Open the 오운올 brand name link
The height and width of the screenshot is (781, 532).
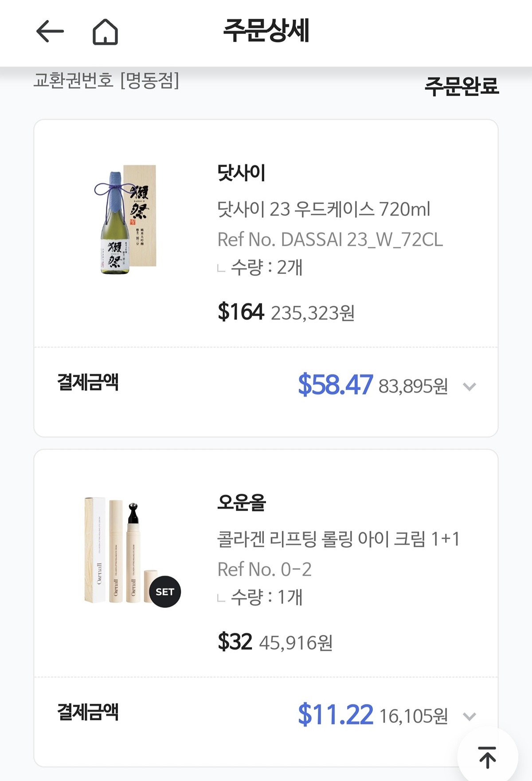[241, 503]
